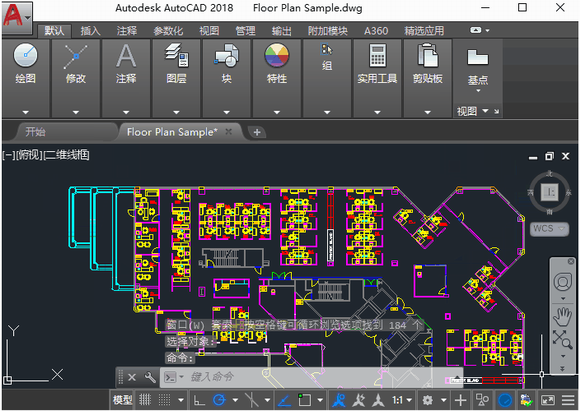Open the 块 (Block) panel
Image resolution: width=580 pixels, height=411 pixels.
point(227,64)
